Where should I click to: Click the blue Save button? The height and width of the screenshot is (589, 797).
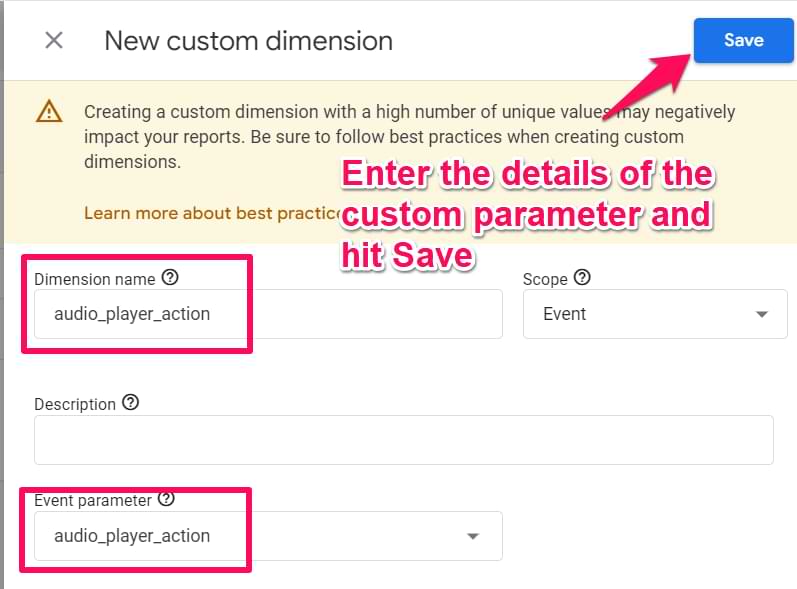tap(743, 41)
